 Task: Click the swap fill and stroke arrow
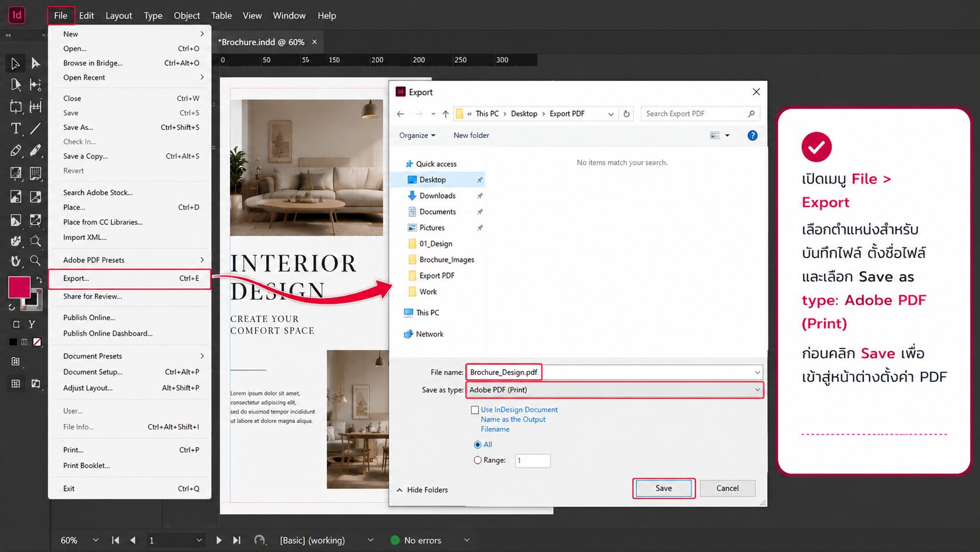click(x=39, y=280)
